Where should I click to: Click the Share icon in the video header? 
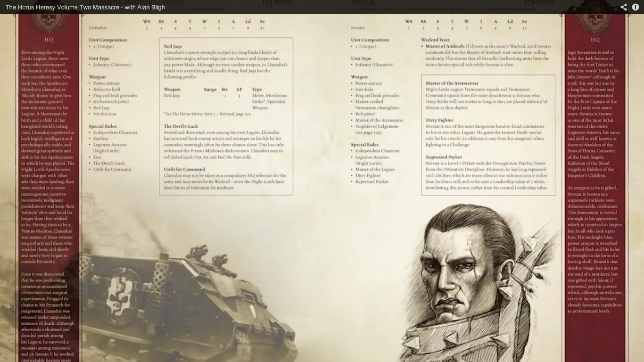(x=624, y=7)
